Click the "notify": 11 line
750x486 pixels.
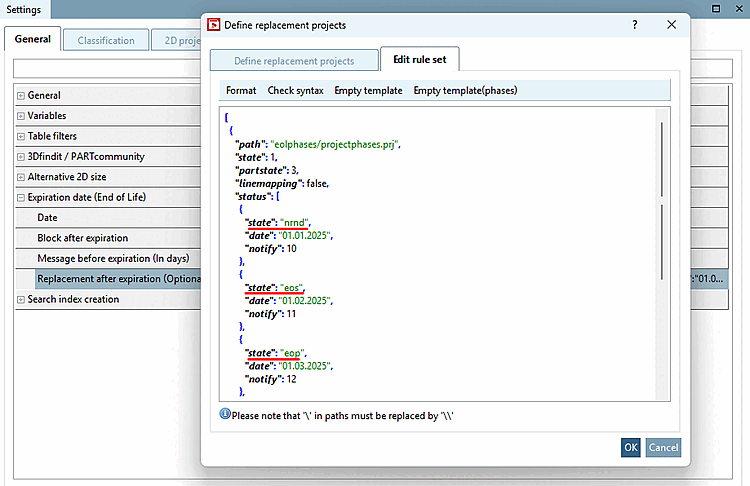click(x=270, y=314)
